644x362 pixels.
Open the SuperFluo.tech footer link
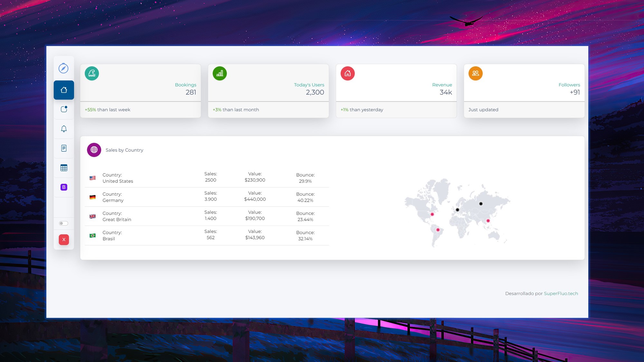(x=561, y=293)
